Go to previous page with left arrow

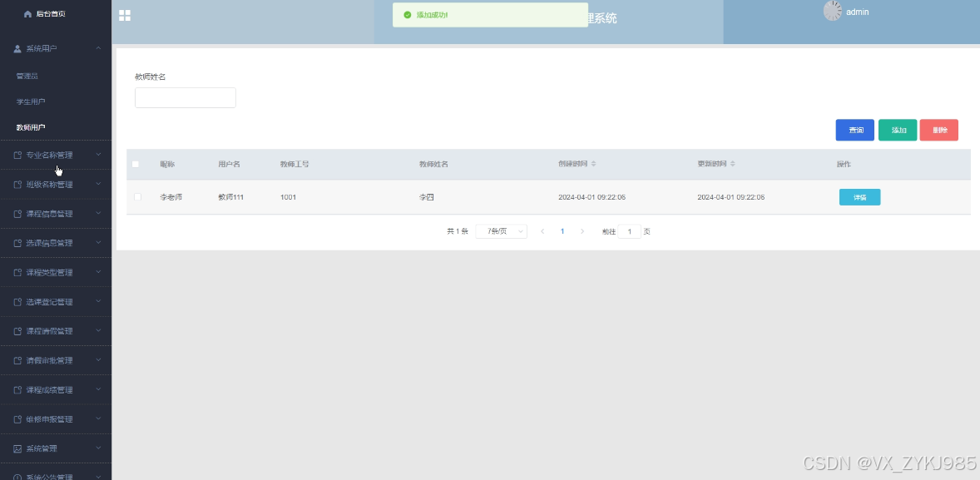coord(542,231)
